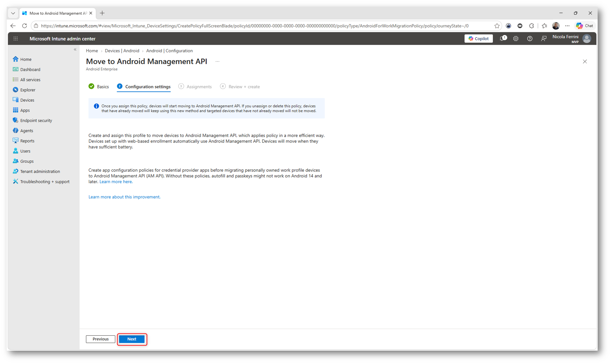Switch to the Basics step tab
Screen dimensions: 611x364
click(x=99, y=87)
